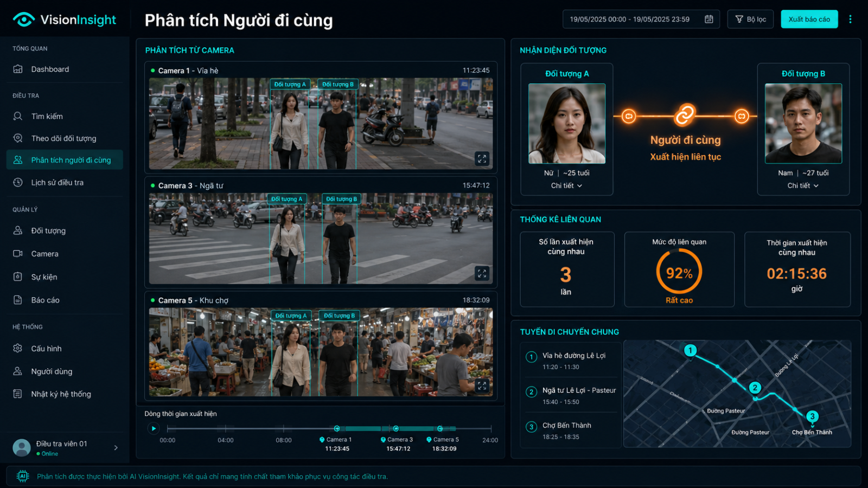Click the Camera 3 timeline marker
Screen dimensions: 868x488
tap(396, 428)
